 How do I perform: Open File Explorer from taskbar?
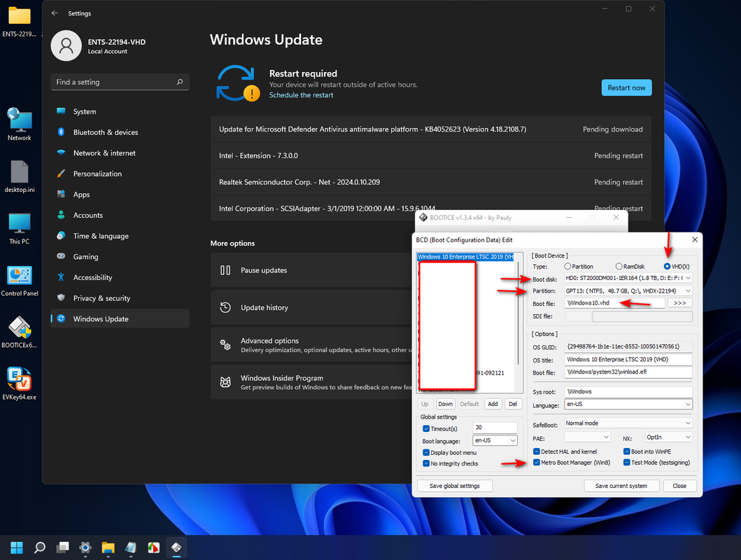tap(108, 547)
